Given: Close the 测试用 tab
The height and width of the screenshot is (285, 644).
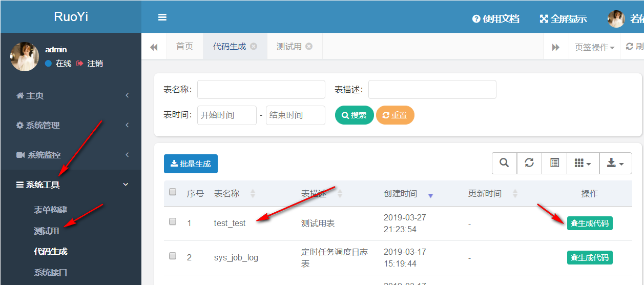Looking at the screenshot, I should [x=309, y=46].
